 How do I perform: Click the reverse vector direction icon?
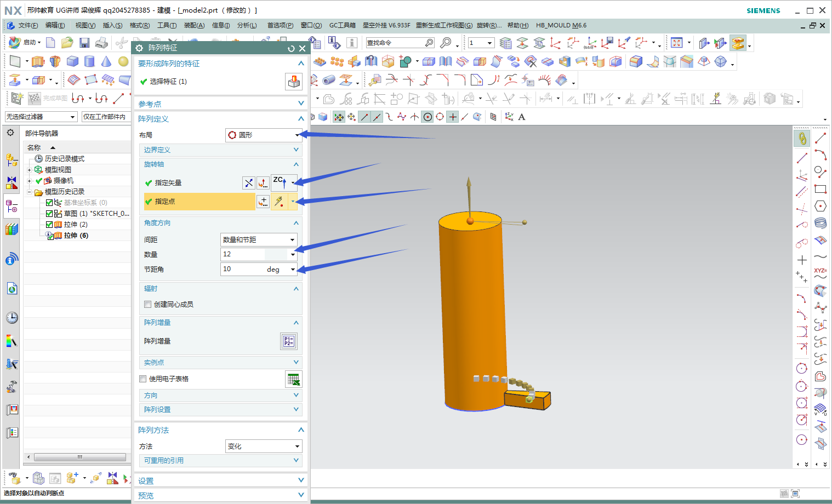pos(249,183)
